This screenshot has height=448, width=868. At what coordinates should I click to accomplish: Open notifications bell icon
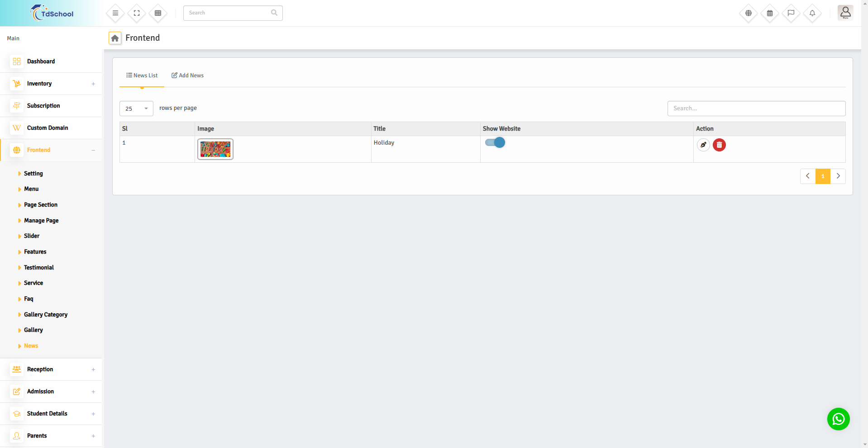(x=812, y=13)
